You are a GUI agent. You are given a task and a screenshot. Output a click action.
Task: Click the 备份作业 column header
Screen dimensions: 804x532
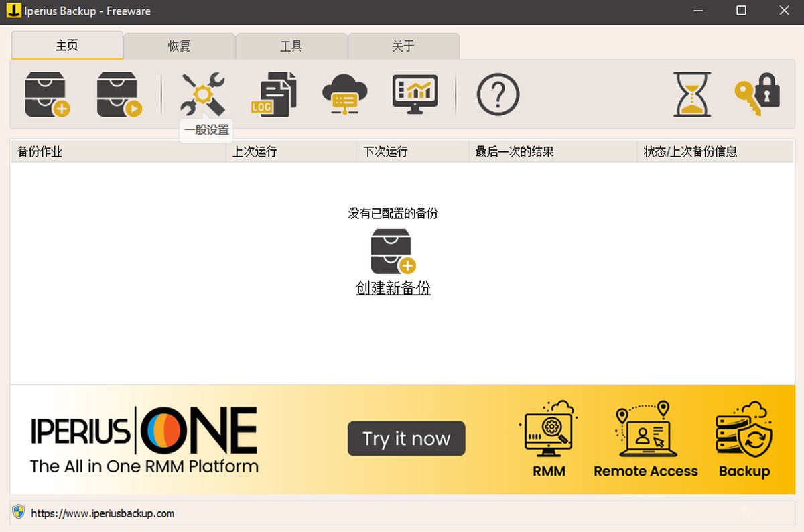pyautogui.click(x=40, y=152)
